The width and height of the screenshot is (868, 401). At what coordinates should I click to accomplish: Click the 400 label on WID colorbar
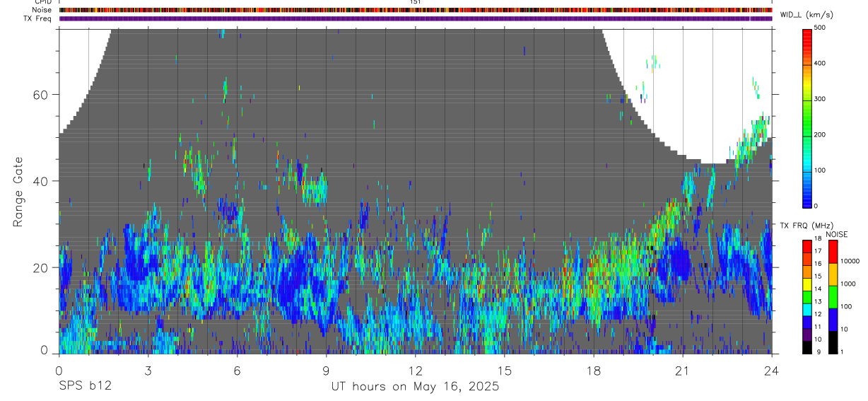(820, 63)
